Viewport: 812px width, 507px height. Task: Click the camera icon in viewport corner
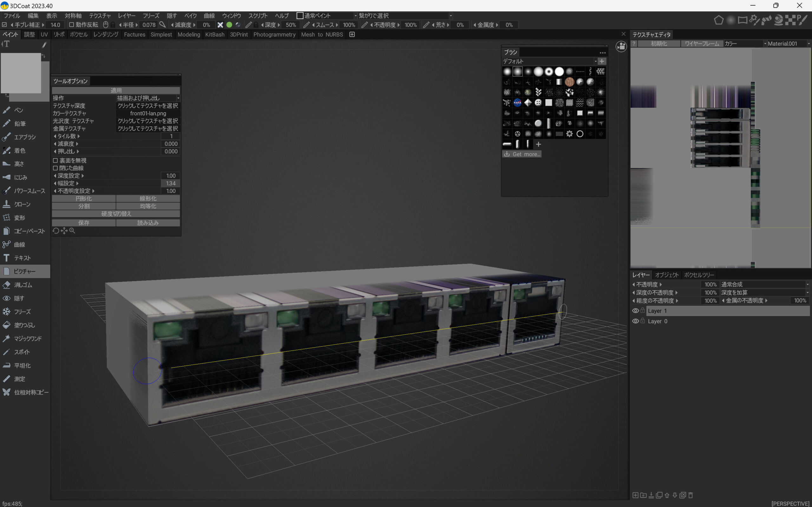click(621, 46)
